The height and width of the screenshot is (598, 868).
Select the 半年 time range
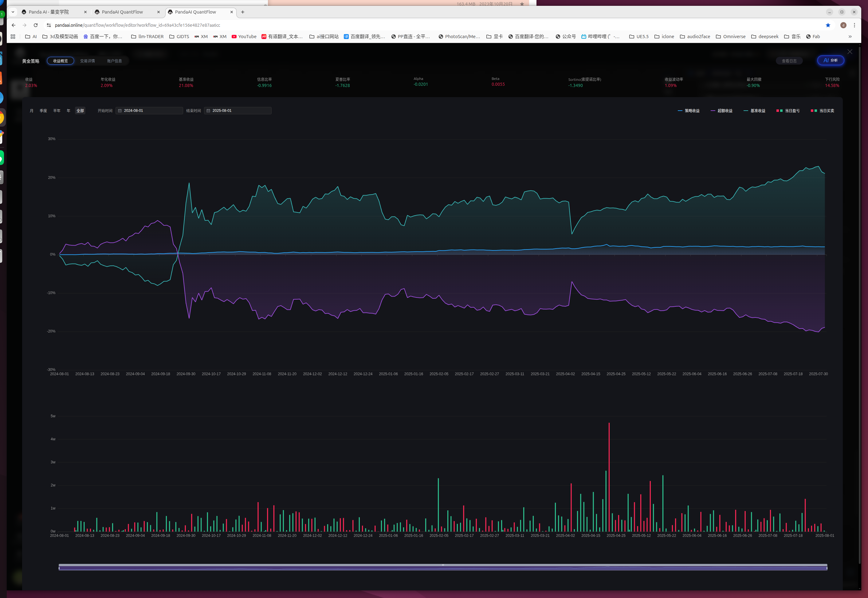57,111
